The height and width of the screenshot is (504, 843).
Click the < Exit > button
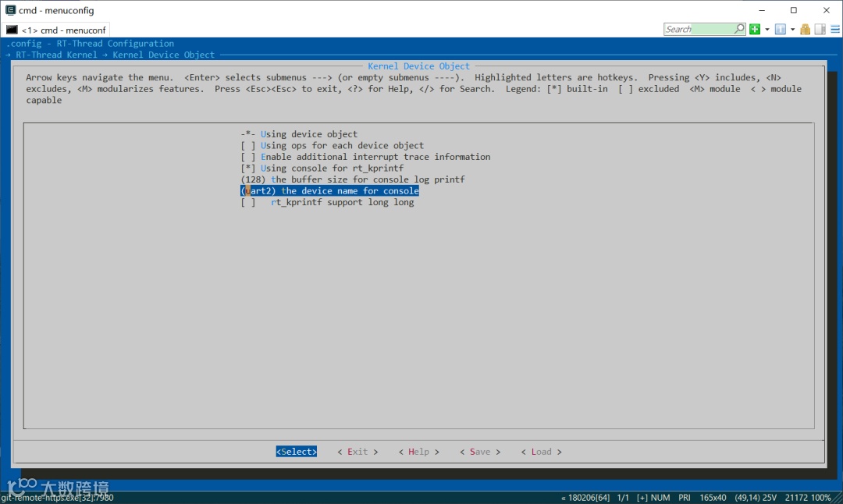[x=357, y=452]
